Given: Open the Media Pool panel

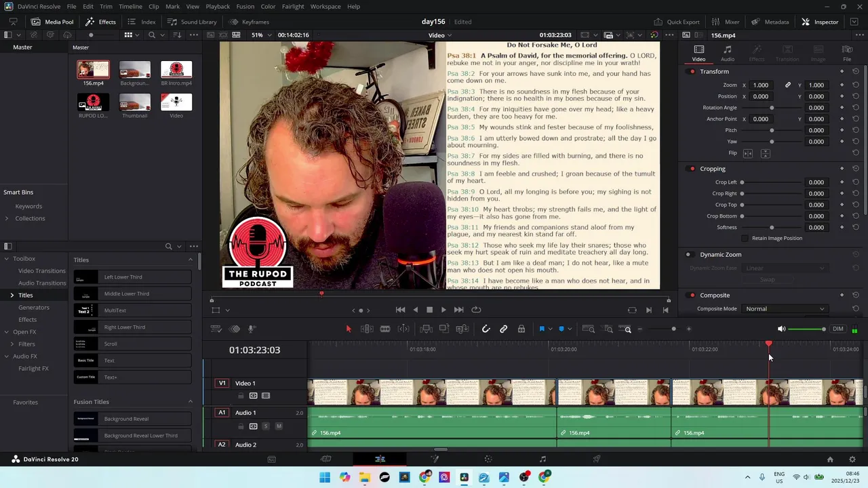Looking at the screenshot, I should [52, 22].
